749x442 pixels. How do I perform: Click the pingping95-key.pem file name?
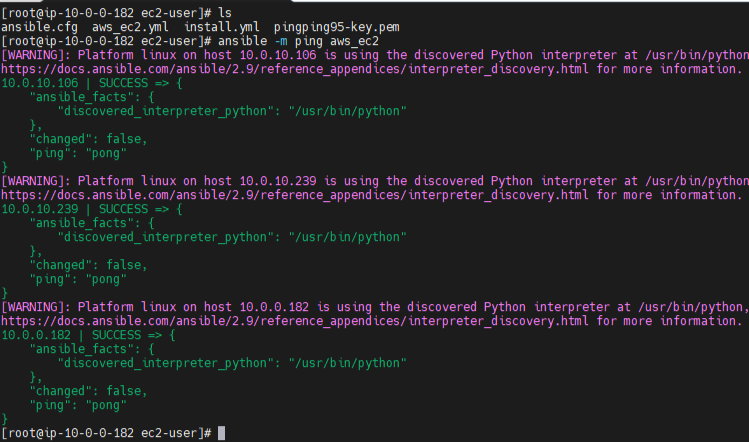coord(336,27)
